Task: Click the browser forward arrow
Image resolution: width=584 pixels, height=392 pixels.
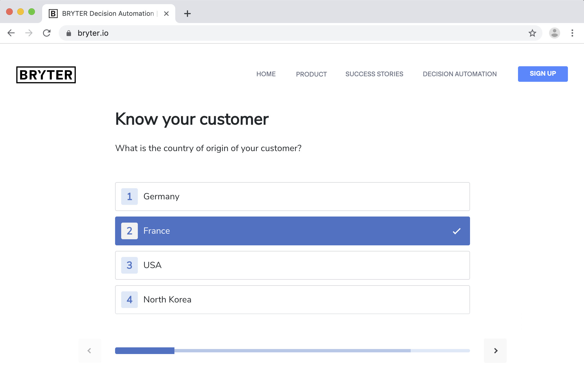Action: tap(29, 33)
